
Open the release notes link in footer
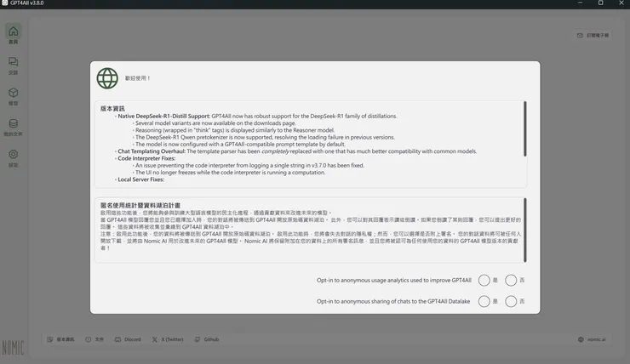point(60,339)
